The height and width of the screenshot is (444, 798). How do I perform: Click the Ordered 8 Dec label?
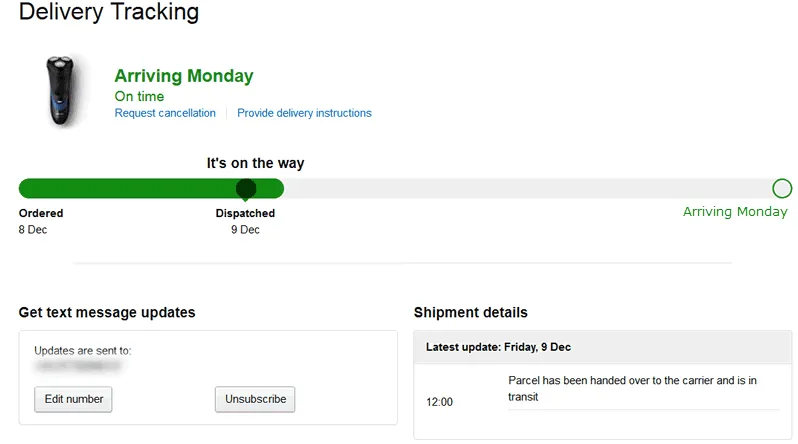click(41, 221)
